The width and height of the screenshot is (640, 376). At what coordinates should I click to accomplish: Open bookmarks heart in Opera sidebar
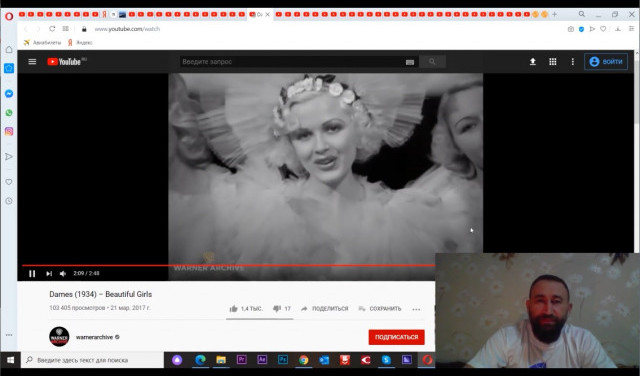click(x=9, y=182)
